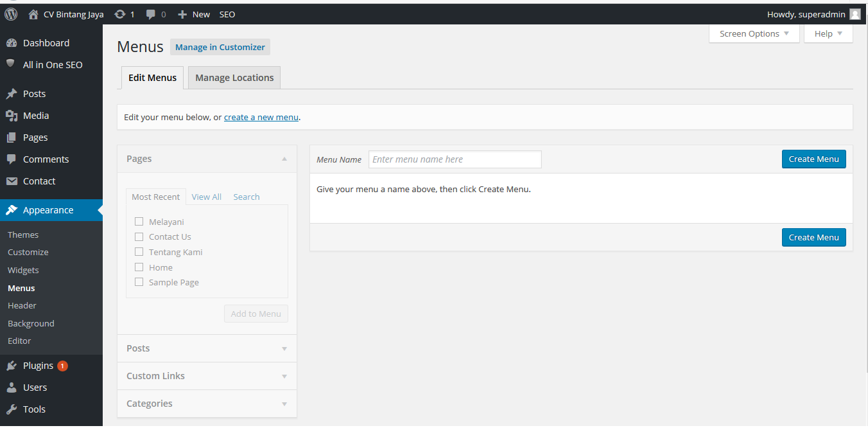This screenshot has height=428, width=868.
Task: Expand the Posts panel arrow
Action: (x=284, y=348)
